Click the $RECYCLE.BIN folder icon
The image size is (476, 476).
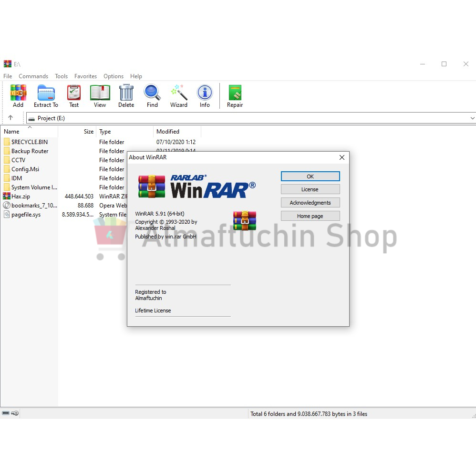7,142
